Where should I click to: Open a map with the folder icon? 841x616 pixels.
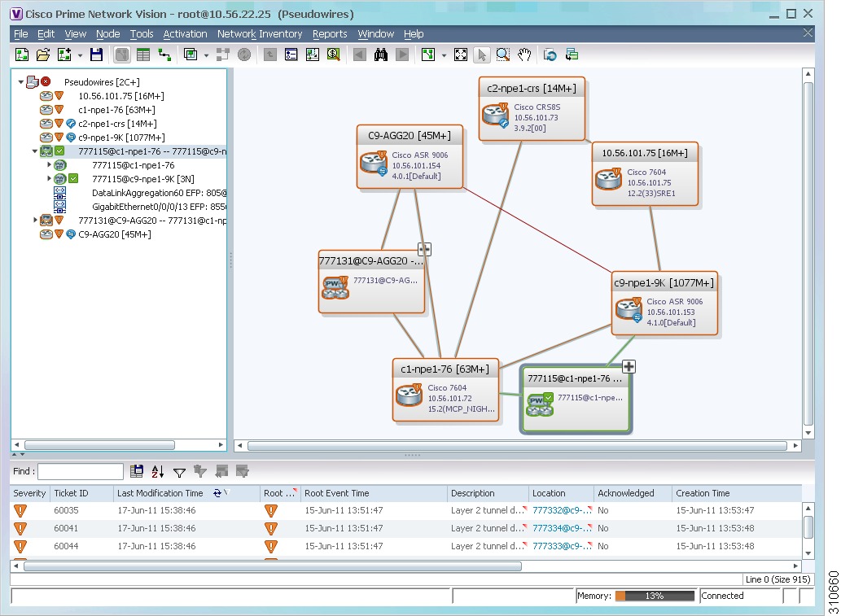click(43, 55)
